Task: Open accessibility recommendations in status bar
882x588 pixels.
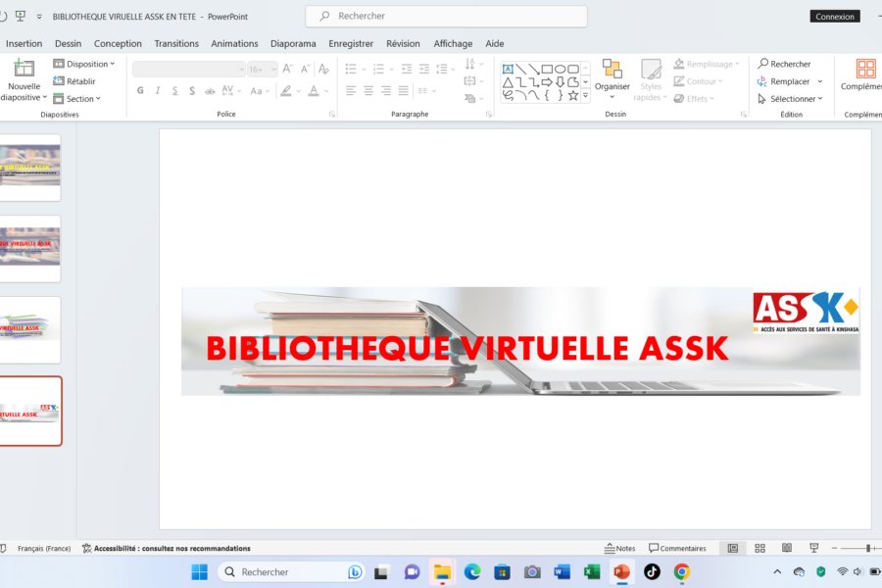Action: [x=167, y=548]
